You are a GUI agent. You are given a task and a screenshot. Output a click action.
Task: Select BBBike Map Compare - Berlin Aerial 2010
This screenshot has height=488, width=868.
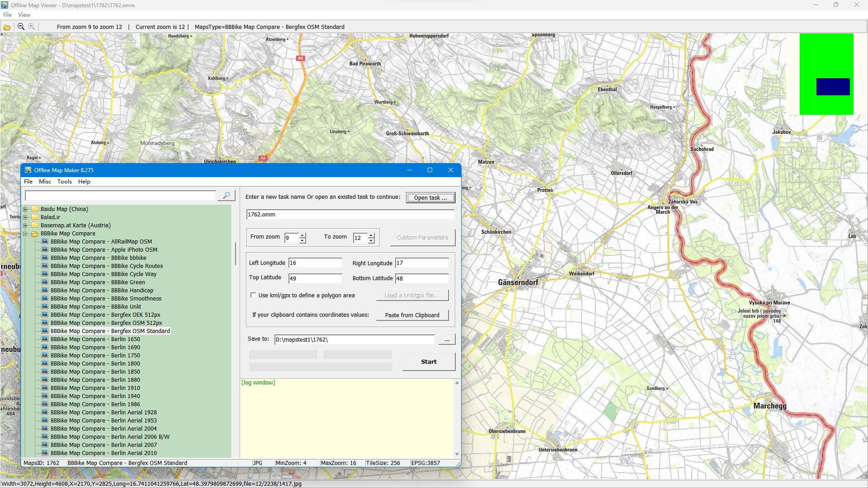click(104, 453)
